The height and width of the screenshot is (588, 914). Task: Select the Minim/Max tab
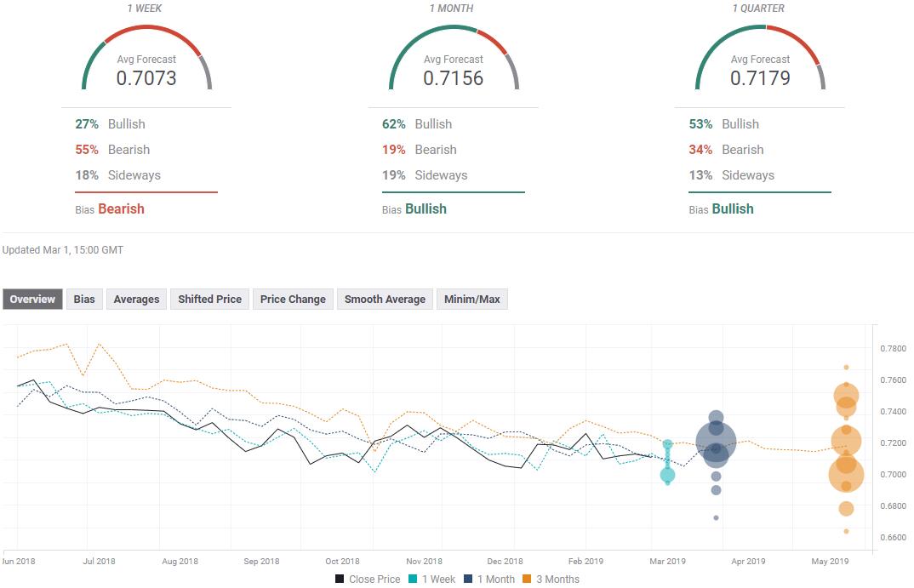[472, 299]
